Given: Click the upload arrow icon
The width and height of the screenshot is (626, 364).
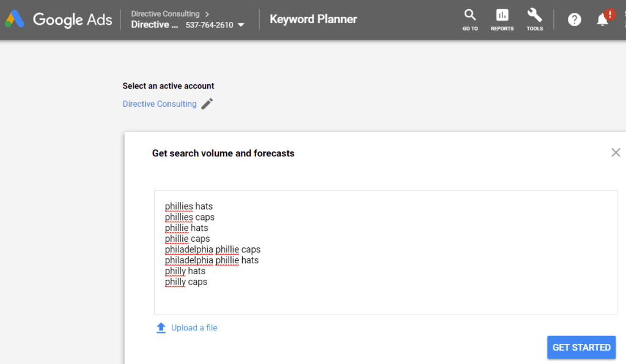Looking at the screenshot, I should pos(161,328).
